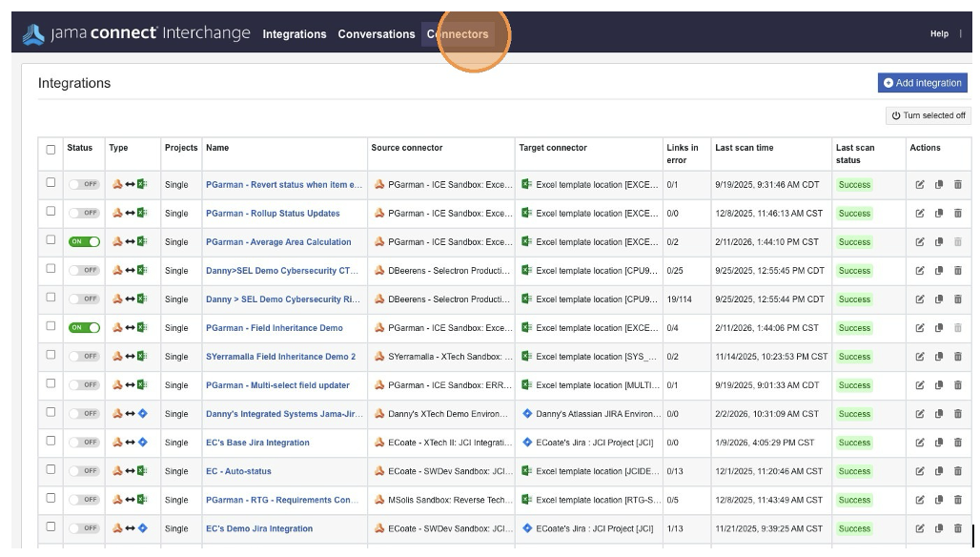Delete Danny>SEL Demo Cybersecurity CT integration
This screenshot has height=557, width=980.
[957, 271]
